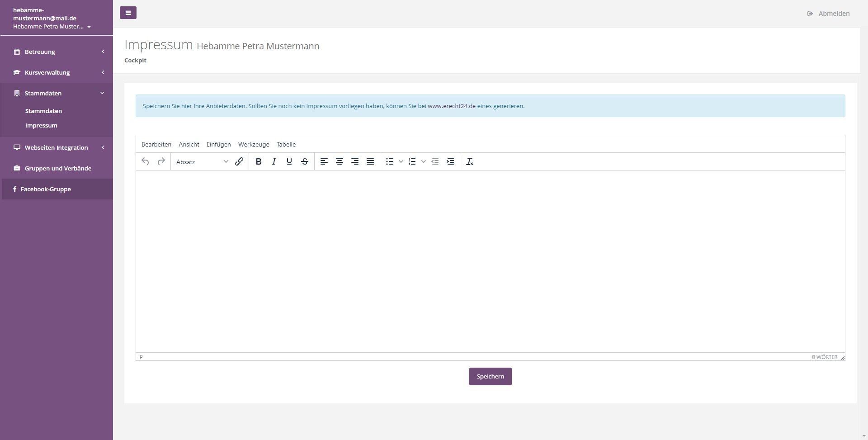Click the hamburger sidebar toggle button
Viewport: 868px width, 440px height.
pos(128,13)
